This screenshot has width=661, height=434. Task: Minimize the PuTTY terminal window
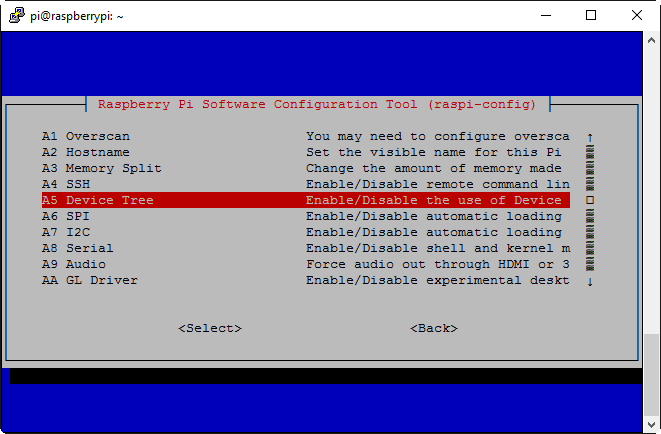point(546,16)
